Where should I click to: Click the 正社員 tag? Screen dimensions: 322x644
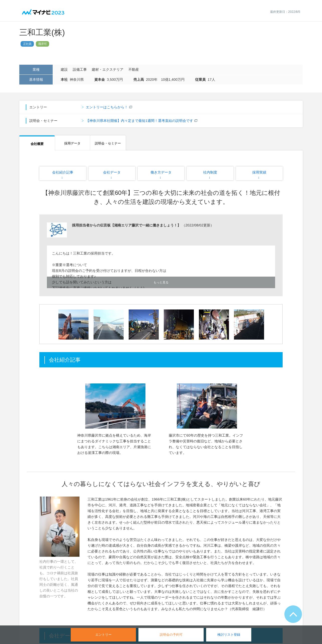click(x=27, y=44)
